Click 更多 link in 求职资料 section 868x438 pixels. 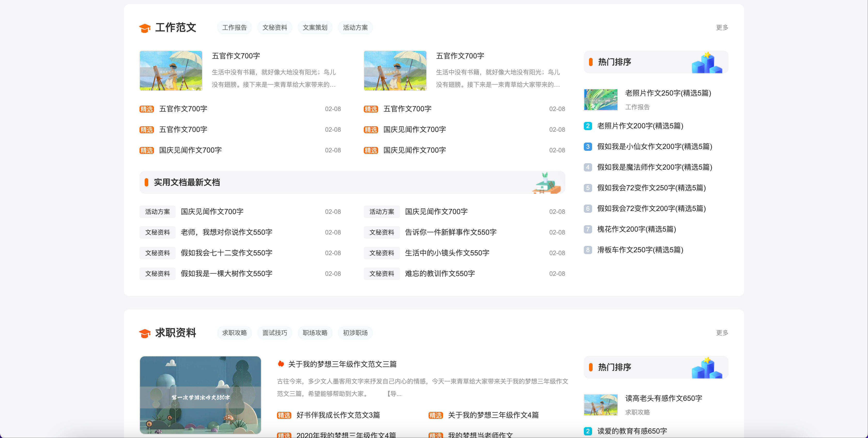tap(722, 333)
